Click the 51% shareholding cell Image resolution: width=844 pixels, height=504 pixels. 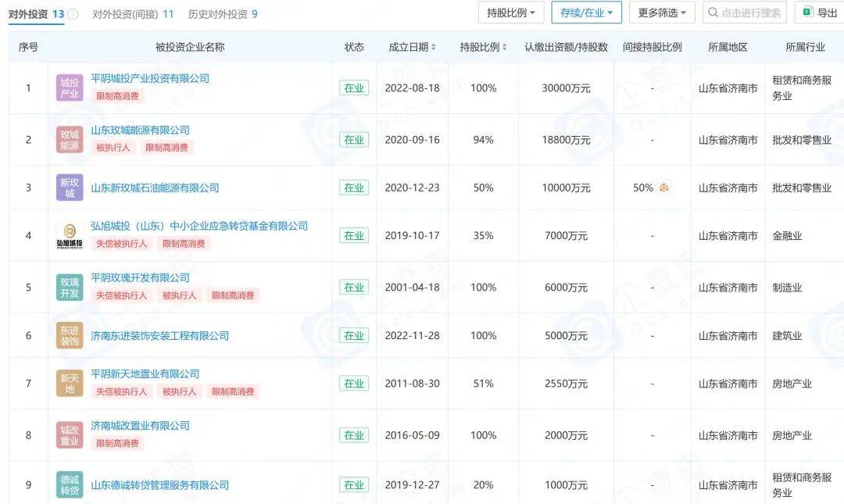tap(484, 384)
